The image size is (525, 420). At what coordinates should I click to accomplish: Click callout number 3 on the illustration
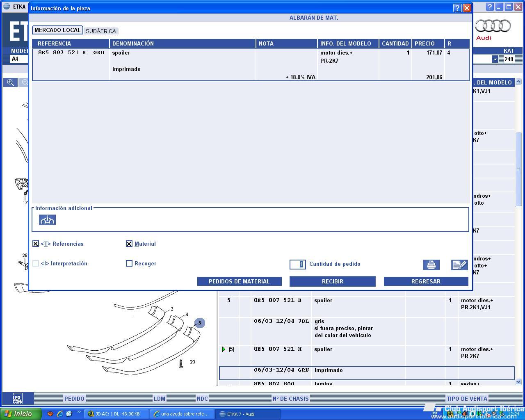(172, 309)
